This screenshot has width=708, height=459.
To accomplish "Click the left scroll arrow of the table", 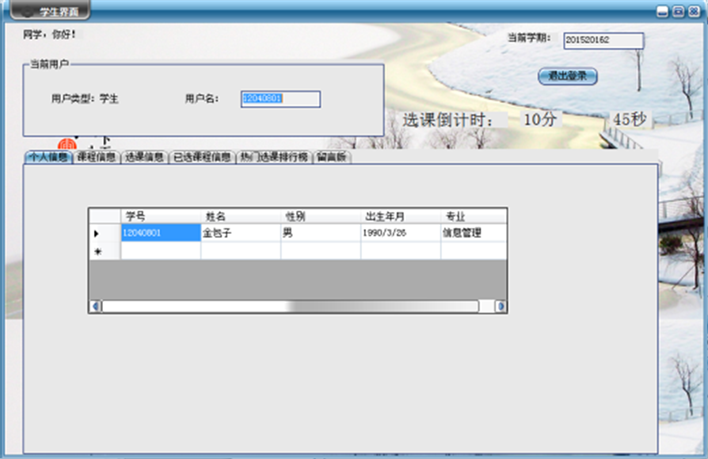I will pyautogui.click(x=95, y=306).
